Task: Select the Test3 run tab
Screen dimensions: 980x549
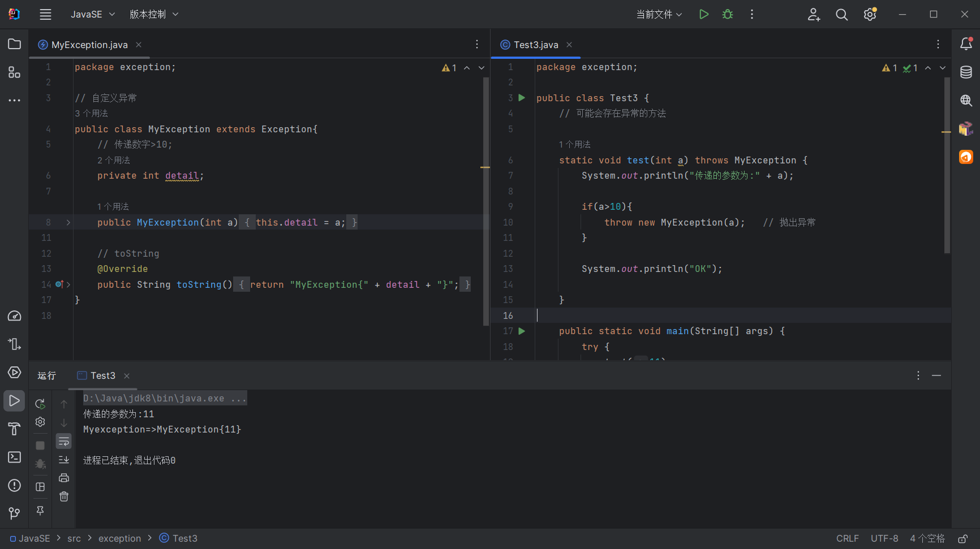Action: click(102, 375)
